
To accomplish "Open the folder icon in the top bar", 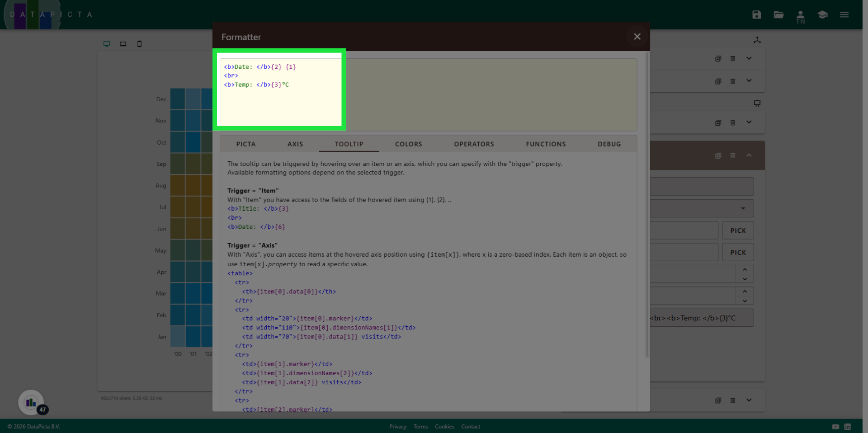I will pos(778,14).
